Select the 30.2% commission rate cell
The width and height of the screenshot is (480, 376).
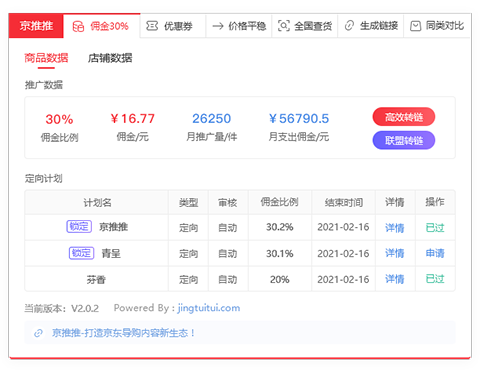(x=280, y=227)
